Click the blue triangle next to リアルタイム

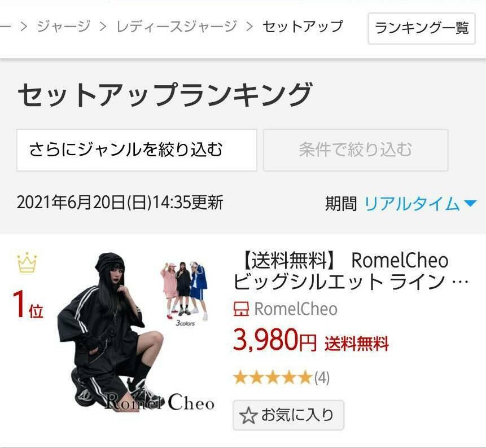coord(470,204)
